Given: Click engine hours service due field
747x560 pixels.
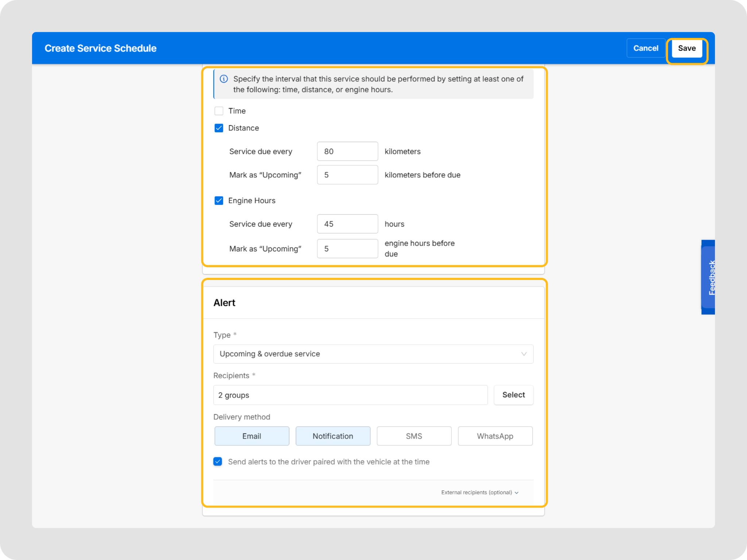Looking at the screenshot, I should click(x=347, y=224).
